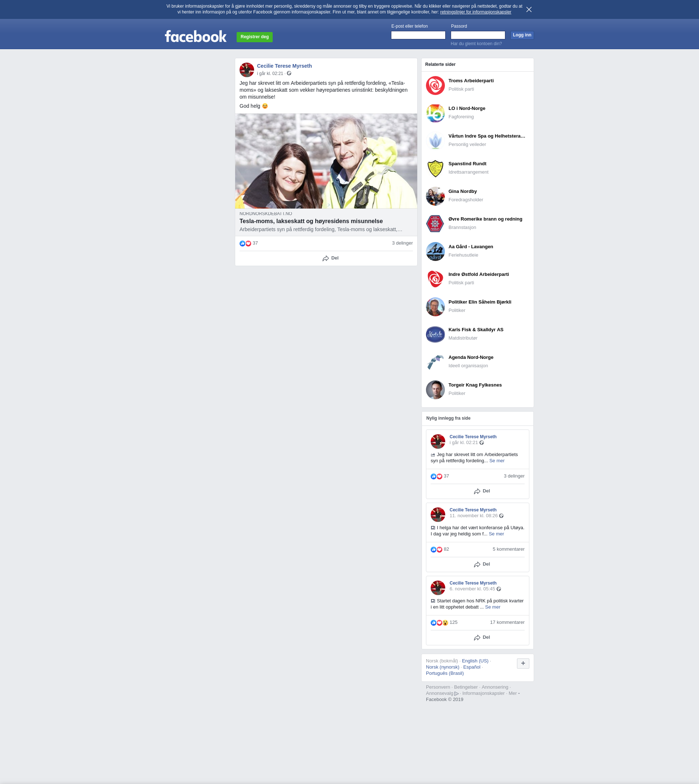Click the Facebook logo

click(196, 36)
